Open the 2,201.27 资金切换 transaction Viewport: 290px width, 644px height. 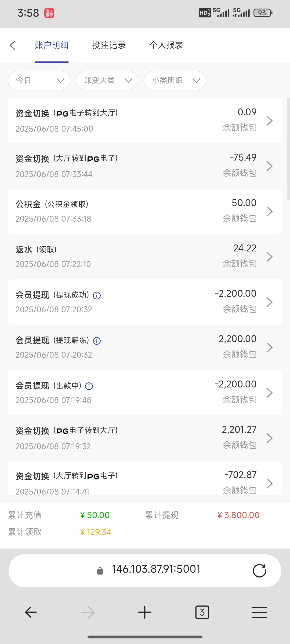tap(145, 438)
